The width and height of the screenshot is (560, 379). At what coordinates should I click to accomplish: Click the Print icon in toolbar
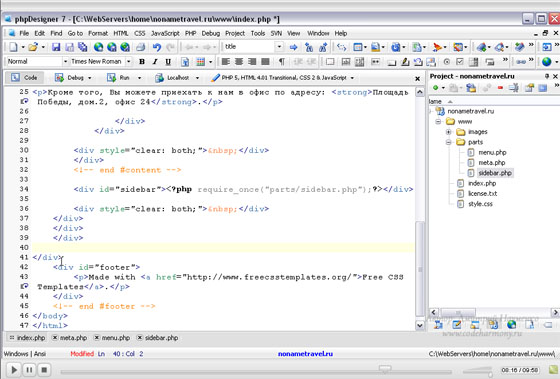click(140, 47)
